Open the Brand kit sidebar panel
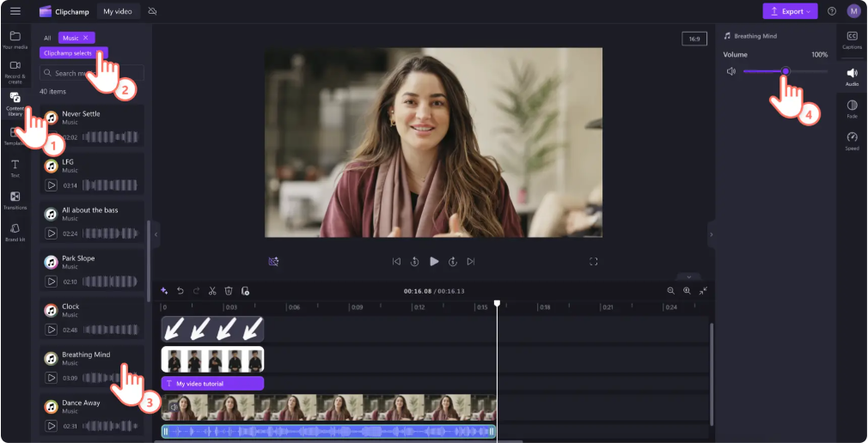The image size is (868, 443). [15, 232]
